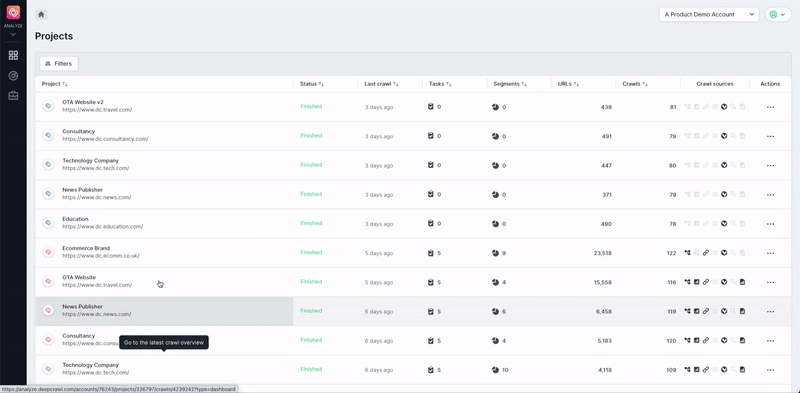Open actions menu for the Education project
This screenshot has width=800, height=393.
pyautogui.click(x=770, y=224)
